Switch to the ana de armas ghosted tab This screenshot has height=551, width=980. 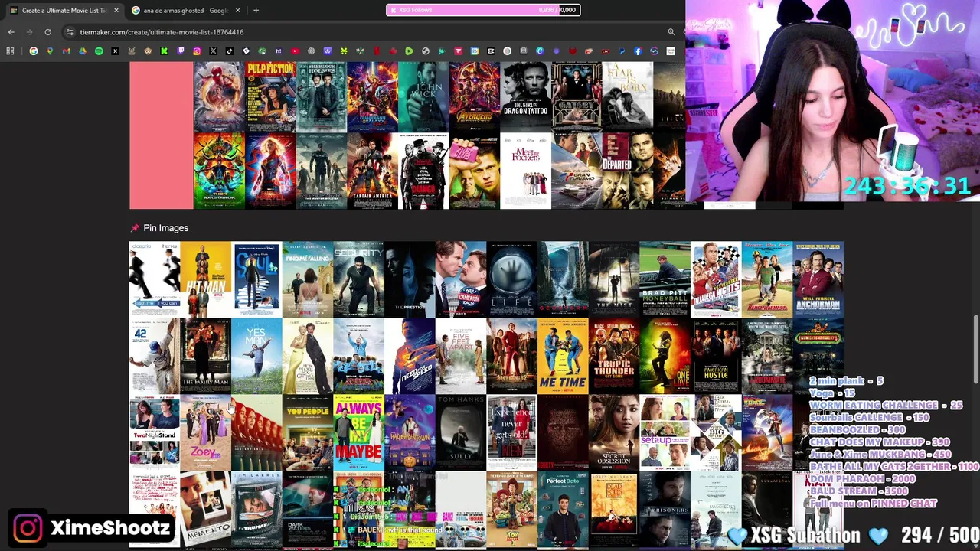click(186, 10)
